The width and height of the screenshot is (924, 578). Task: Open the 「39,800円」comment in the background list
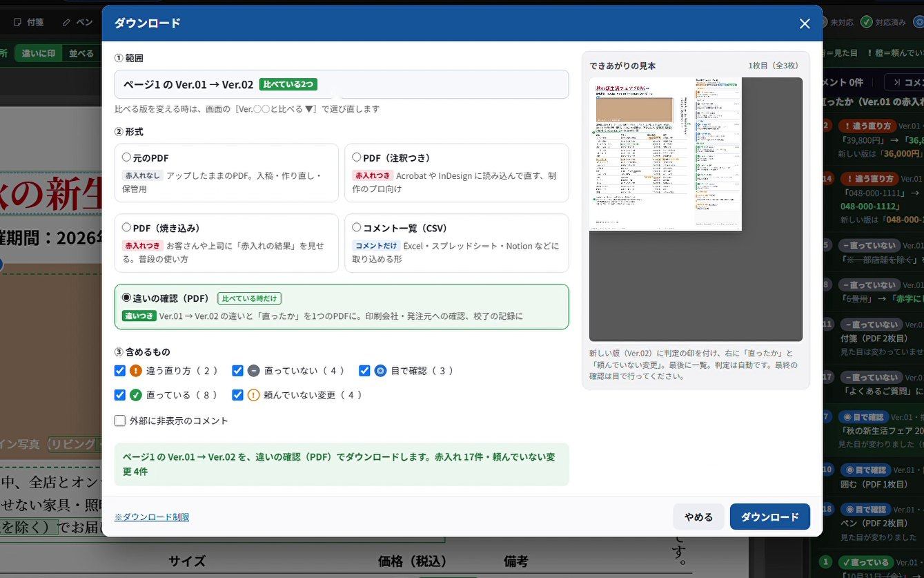872,140
